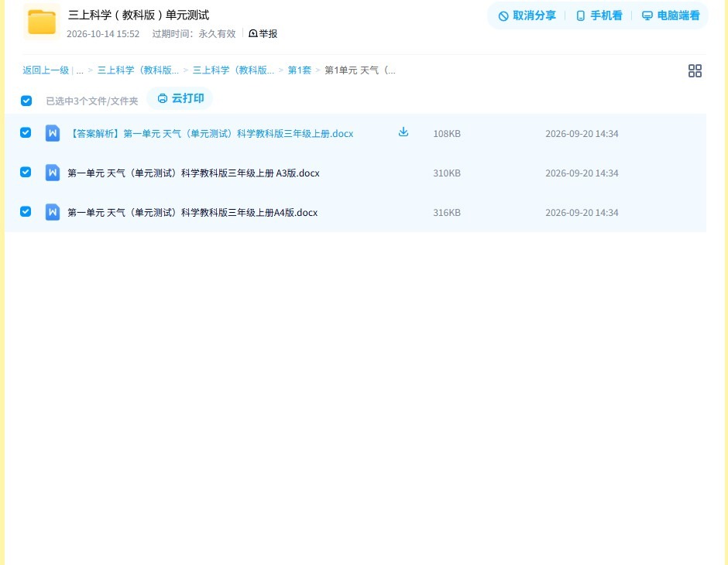Click the yellow shared folder icon
This screenshot has height=565, width=728.
click(42, 22)
